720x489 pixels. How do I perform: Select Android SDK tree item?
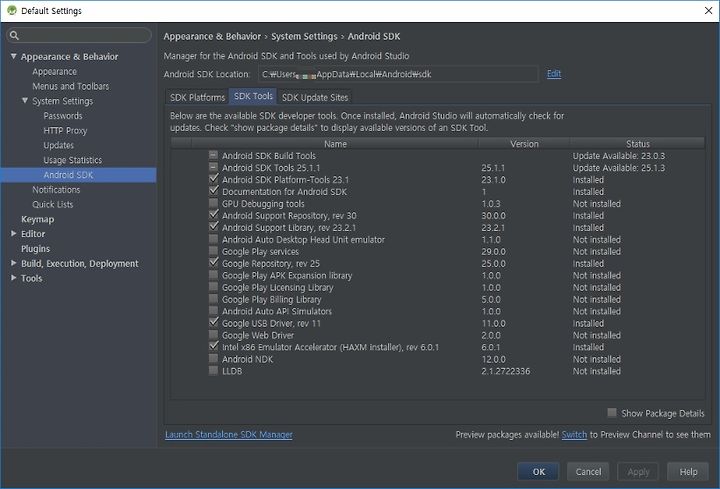[x=78, y=175]
